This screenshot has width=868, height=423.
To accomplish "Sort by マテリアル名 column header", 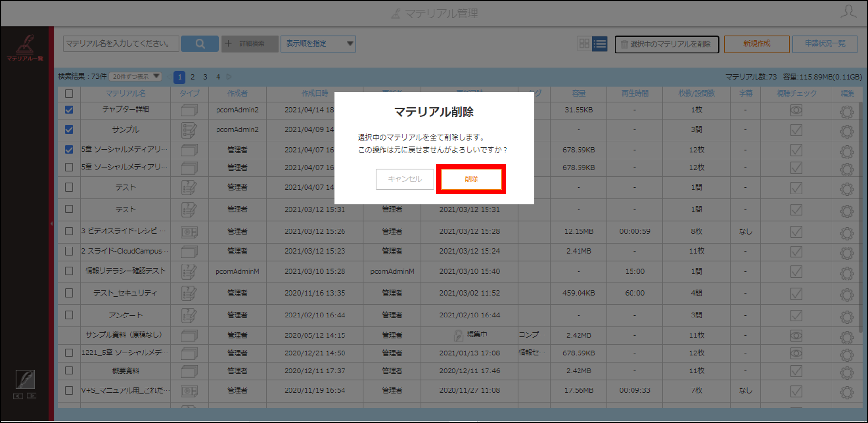I will click(x=126, y=93).
